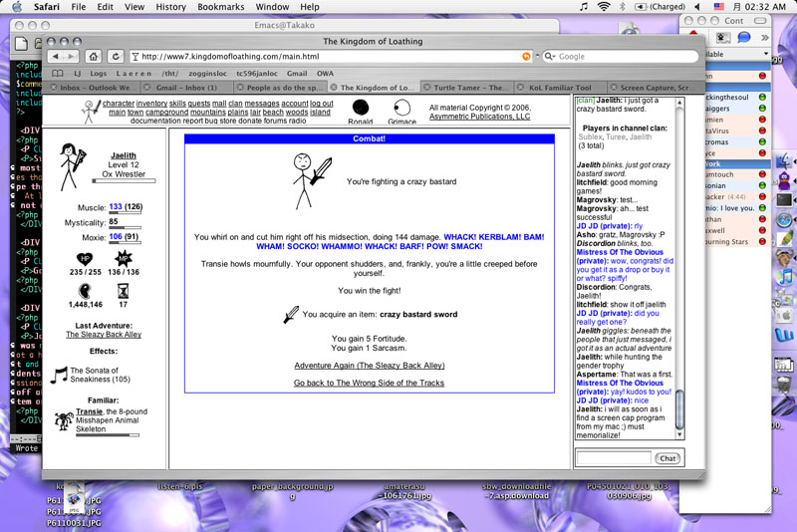
Task: Switch to People as do the sp... tab
Action: point(281,88)
